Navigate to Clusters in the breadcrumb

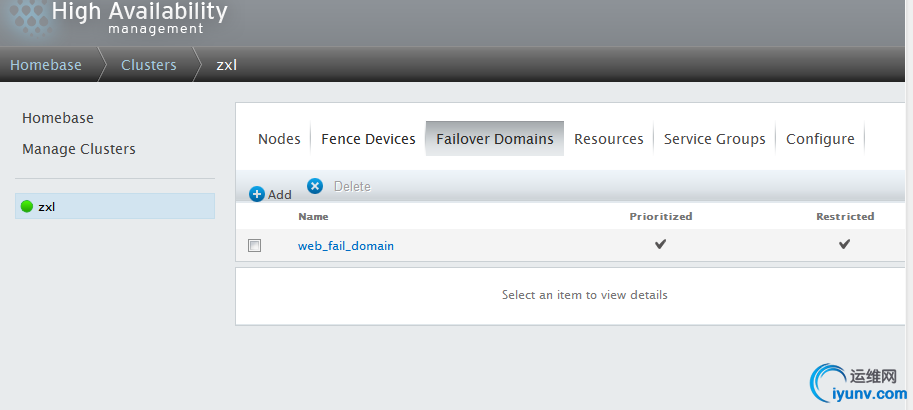(148, 65)
